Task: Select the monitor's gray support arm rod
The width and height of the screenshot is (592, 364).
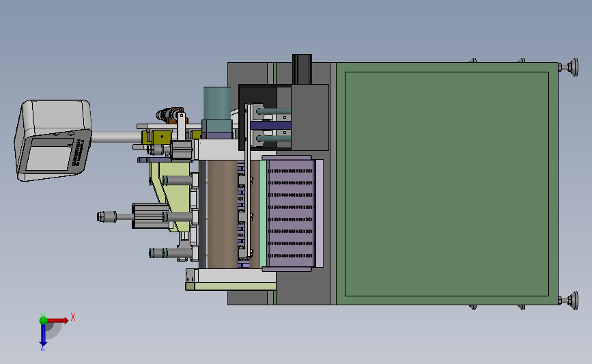Action: tap(116, 137)
